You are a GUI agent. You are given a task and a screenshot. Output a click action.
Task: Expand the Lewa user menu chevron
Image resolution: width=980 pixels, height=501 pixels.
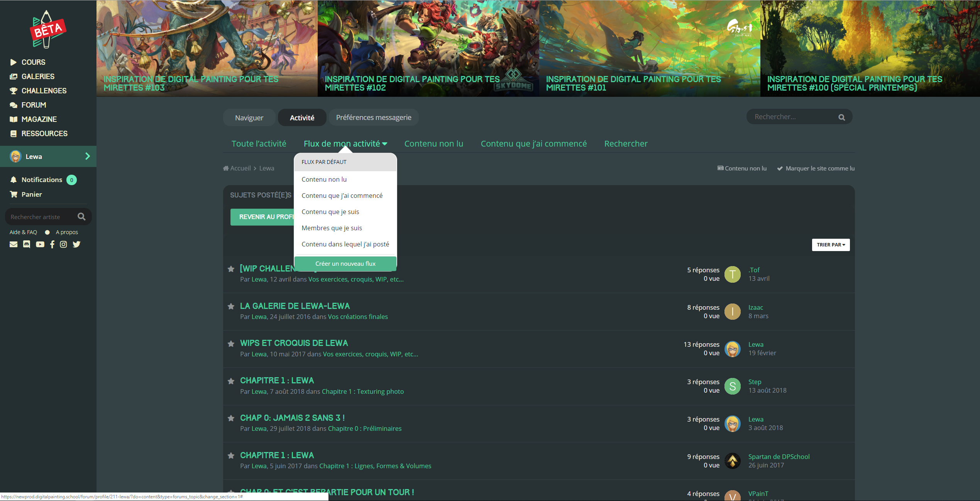88,156
